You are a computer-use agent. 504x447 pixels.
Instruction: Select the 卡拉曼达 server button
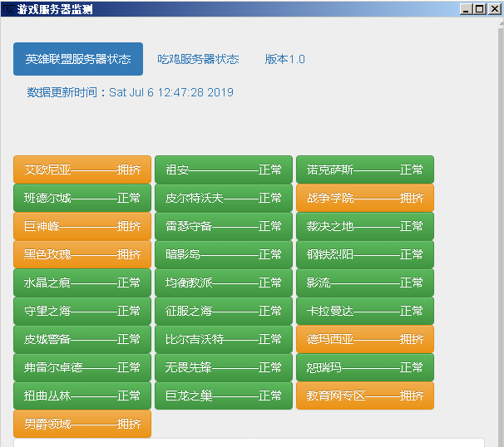[x=365, y=311]
